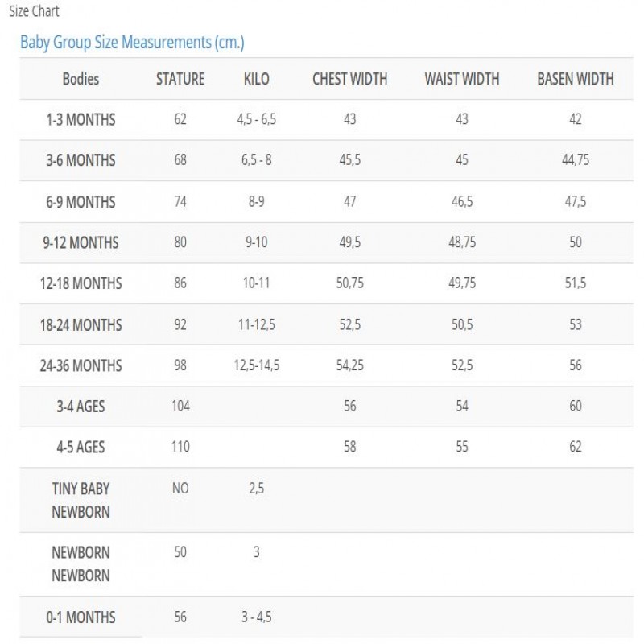This screenshot has width=644, height=644.
Task: Click the STATURE column header
Action: (180, 79)
